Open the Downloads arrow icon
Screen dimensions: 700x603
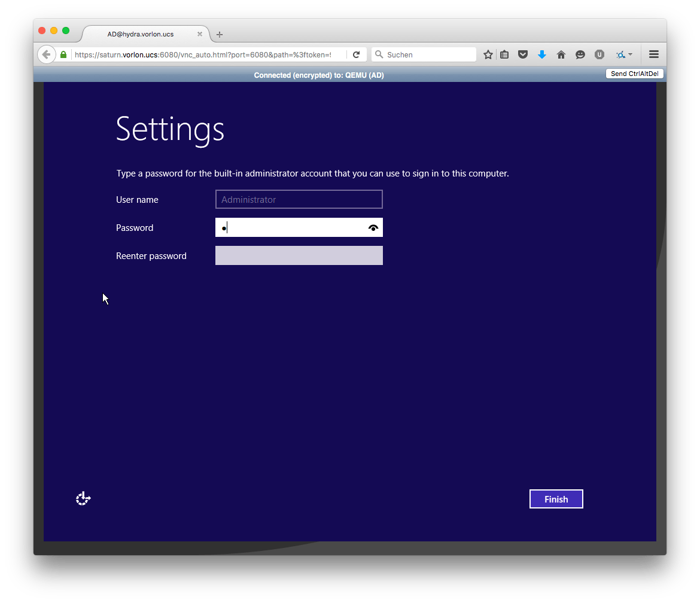click(x=542, y=54)
